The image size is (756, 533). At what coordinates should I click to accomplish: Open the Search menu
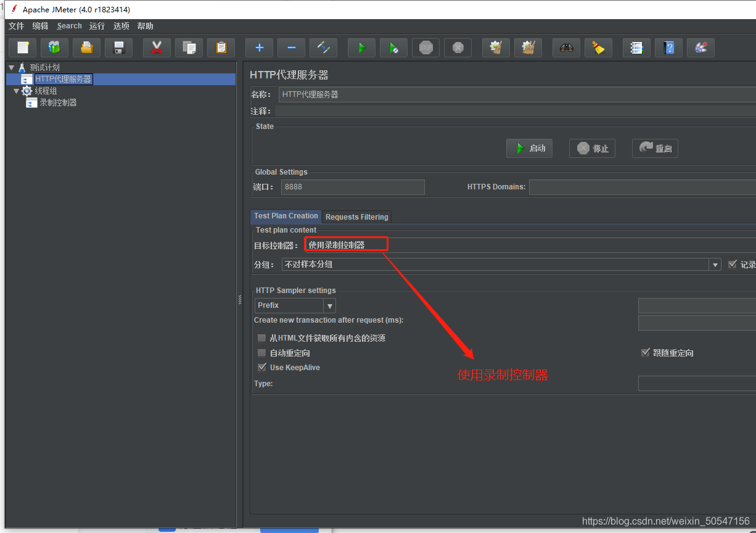[69, 26]
